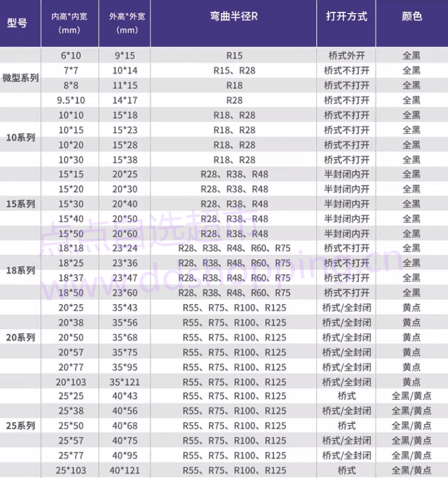Click color '全黑/黄点' in the 25*38 row
The image size is (448, 478).
tap(412, 411)
